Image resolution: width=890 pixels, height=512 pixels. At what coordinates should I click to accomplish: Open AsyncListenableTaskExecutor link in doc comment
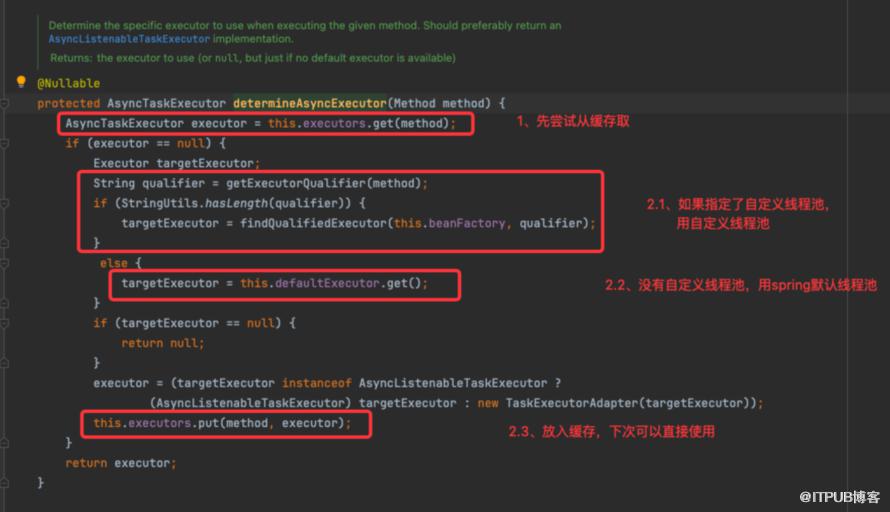[x=129, y=39]
